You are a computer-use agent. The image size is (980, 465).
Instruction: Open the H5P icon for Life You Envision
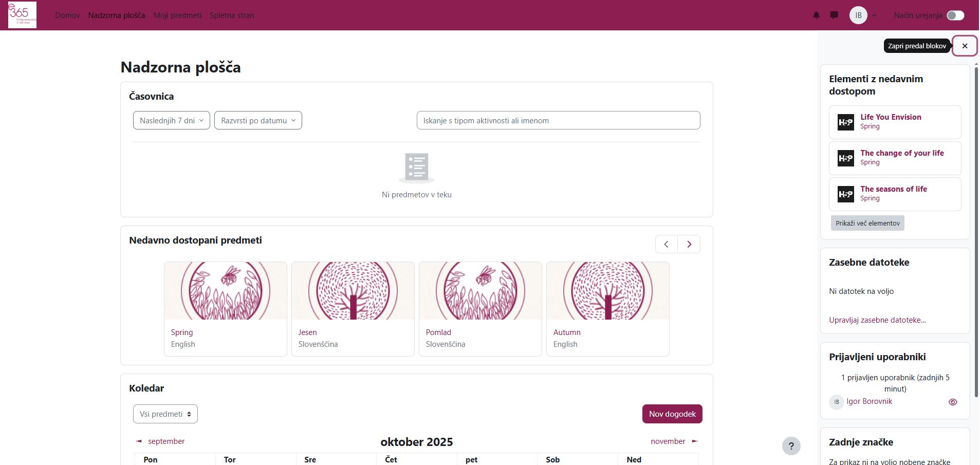pyautogui.click(x=845, y=122)
